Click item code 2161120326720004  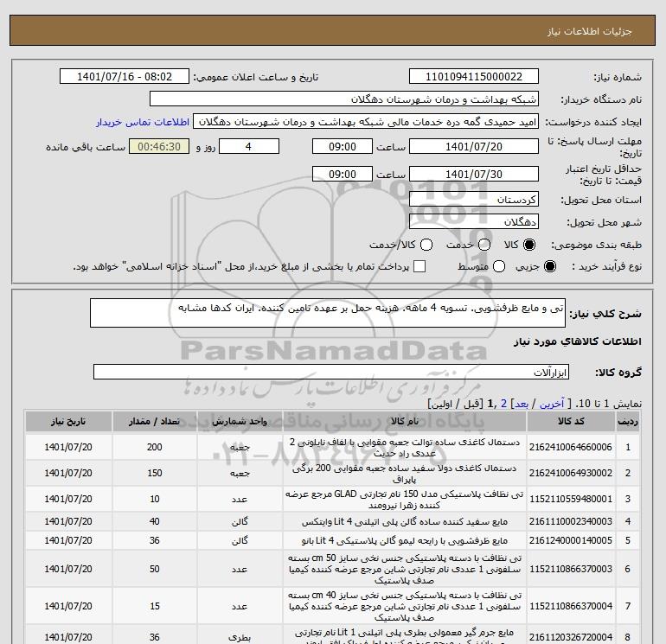pos(571,637)
